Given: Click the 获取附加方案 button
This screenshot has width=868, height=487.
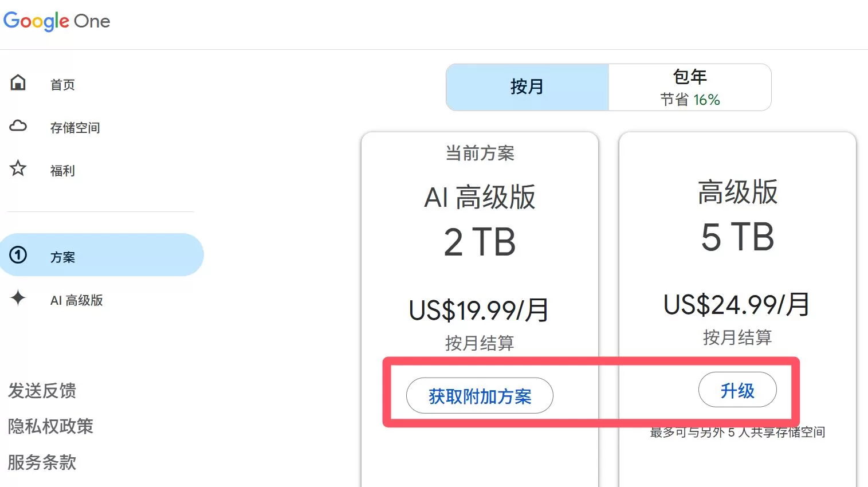Looking at the screenshot, I should pyautogui.click(x=480, y=396).
